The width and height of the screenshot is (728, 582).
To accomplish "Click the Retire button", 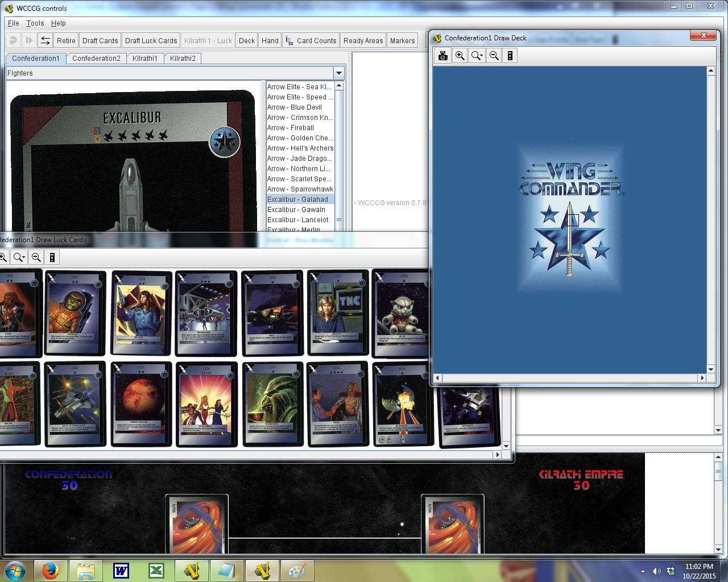I will [x=66, y=40].
